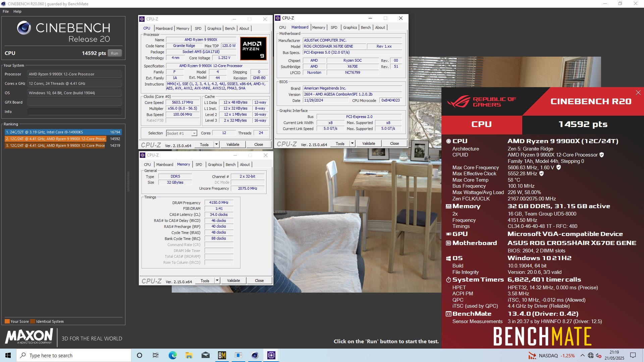Click the Identical System legend swatch
Viewport: 644px width, 362px height.
pyautogui.click(x=33, y=321)
